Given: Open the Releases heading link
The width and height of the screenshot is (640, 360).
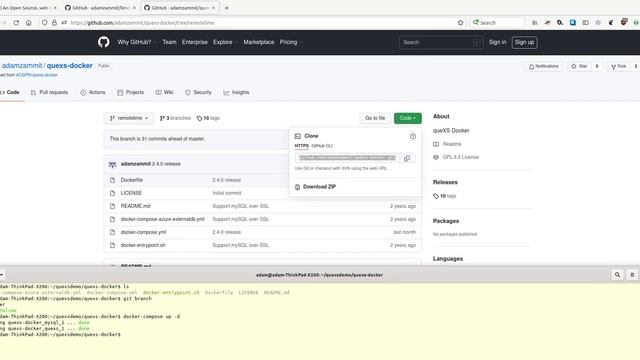Looking at the screenshot, I should (x=445, y=182).
